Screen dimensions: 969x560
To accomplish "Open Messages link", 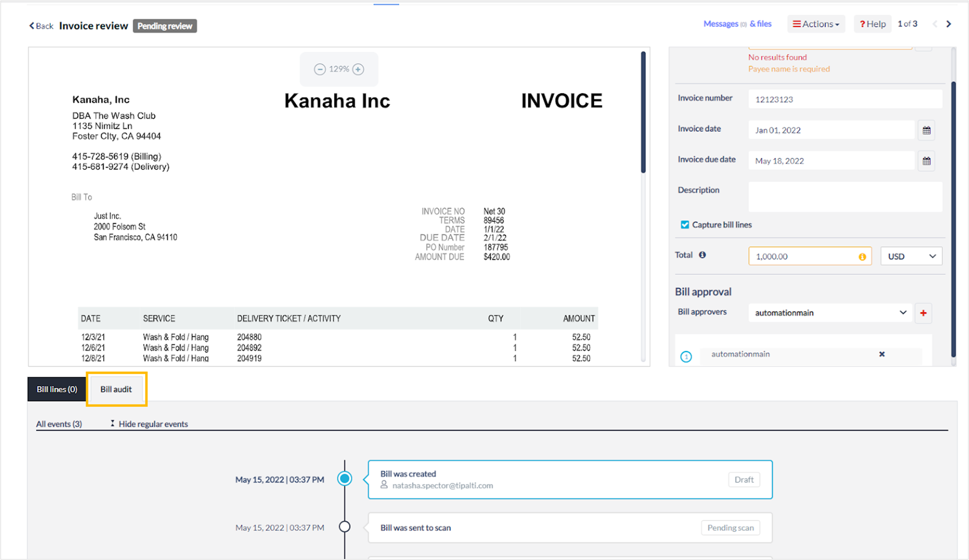I will point(721,24).
